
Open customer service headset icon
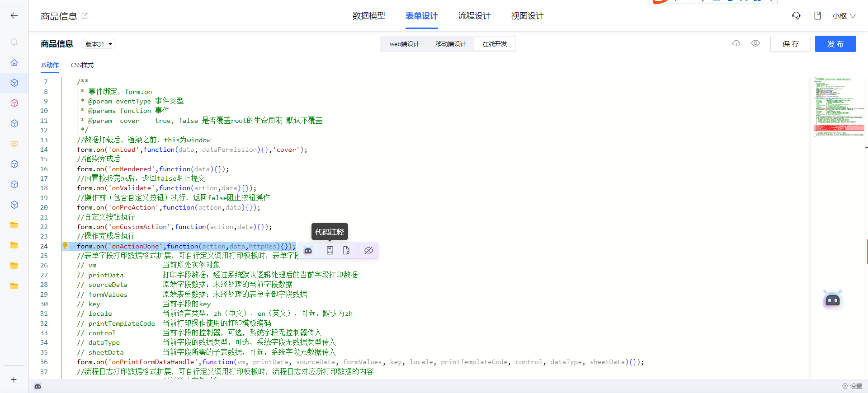tap(796, 16)
